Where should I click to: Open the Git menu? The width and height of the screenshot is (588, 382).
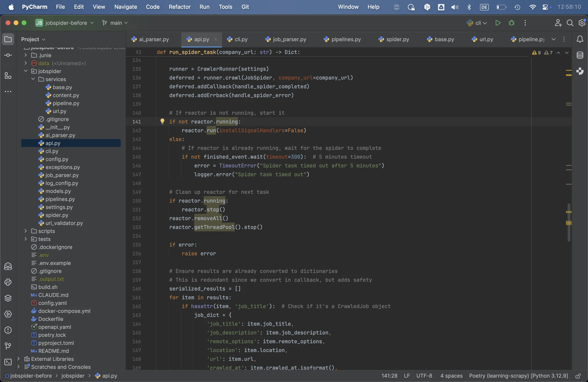coord(245,7)
